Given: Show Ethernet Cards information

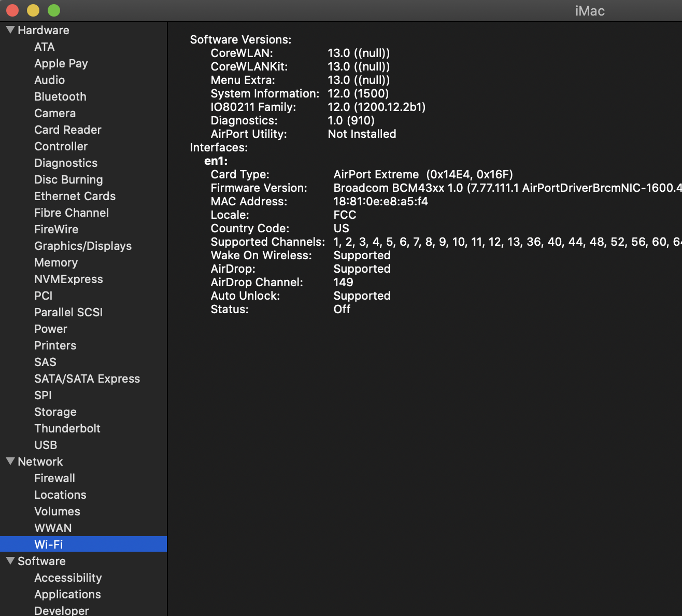Looking at the screenshot, I should [75, 196].
